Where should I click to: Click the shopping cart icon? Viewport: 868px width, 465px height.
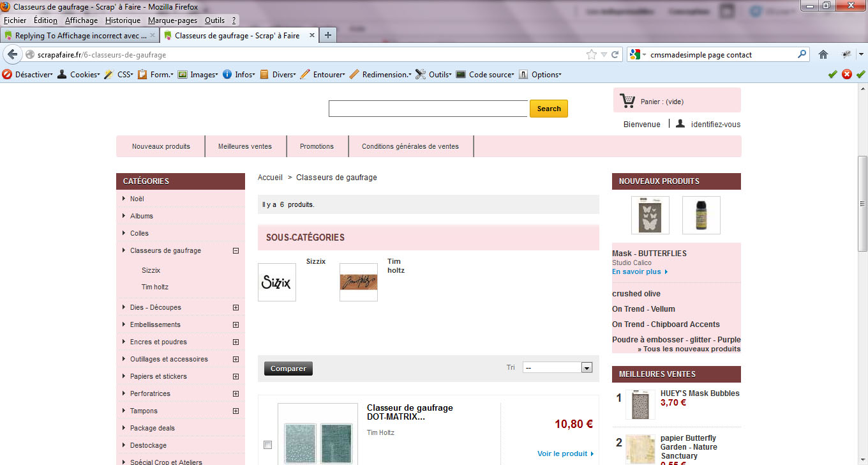627,101
